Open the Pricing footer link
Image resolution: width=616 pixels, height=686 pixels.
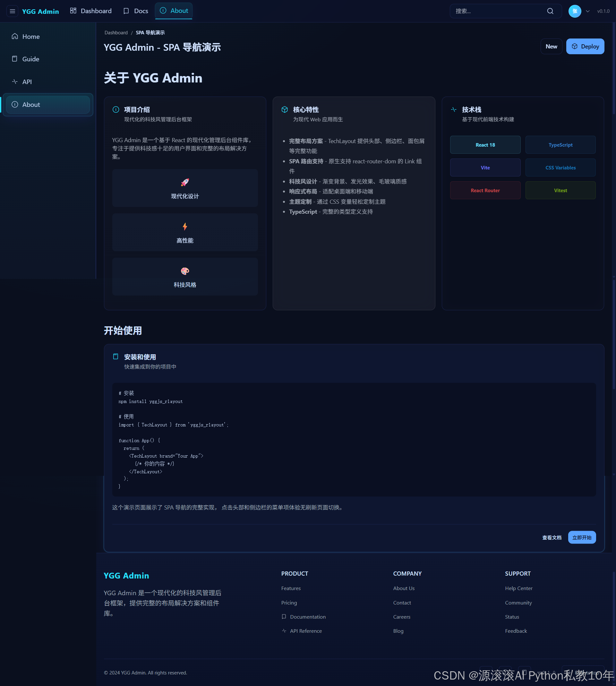[289, 603]
